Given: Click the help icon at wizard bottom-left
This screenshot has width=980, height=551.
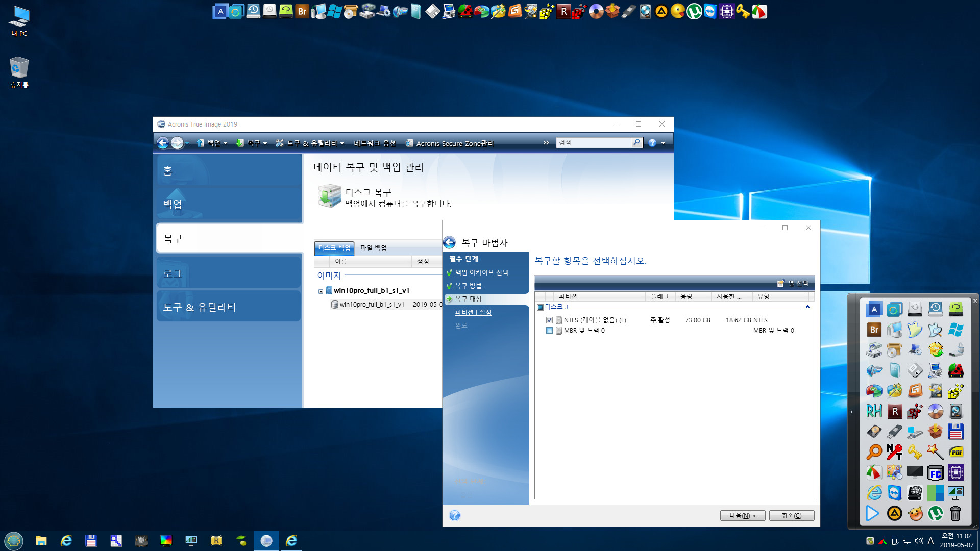Looking at the screenshot, I should (455, 515).
